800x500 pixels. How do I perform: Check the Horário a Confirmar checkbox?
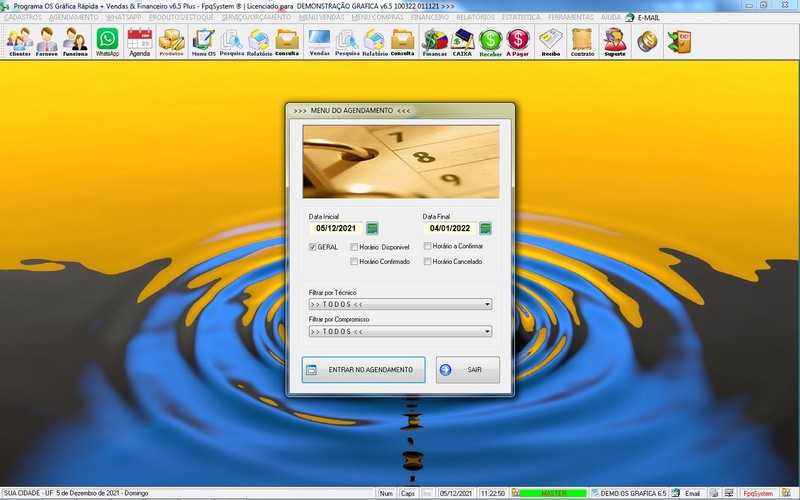428,246
